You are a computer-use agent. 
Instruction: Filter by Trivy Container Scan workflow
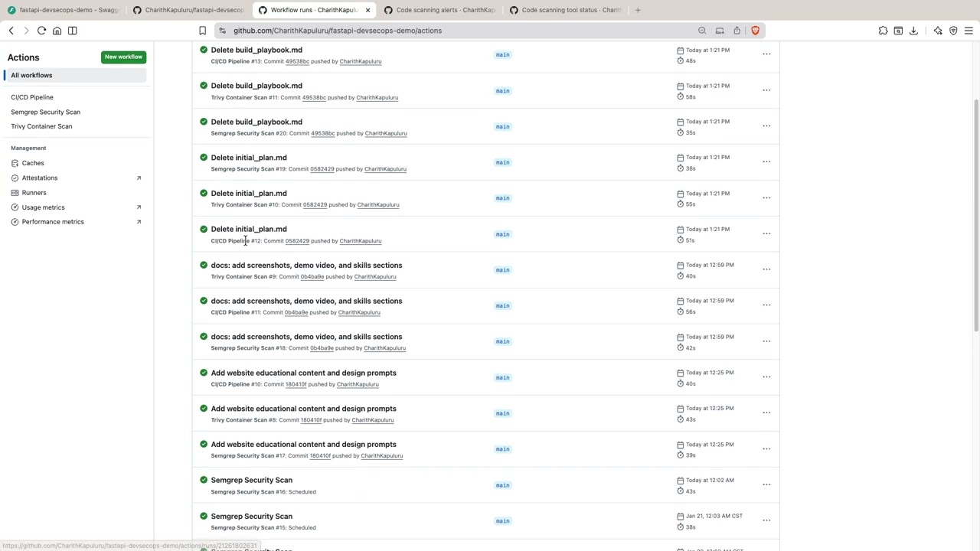41,126
